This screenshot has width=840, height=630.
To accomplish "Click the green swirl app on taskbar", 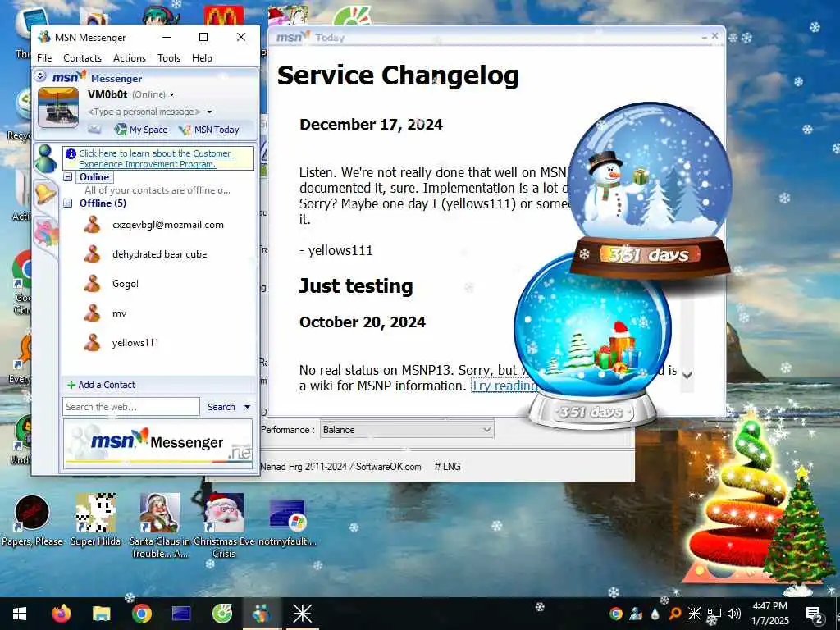I will (221, 614).
